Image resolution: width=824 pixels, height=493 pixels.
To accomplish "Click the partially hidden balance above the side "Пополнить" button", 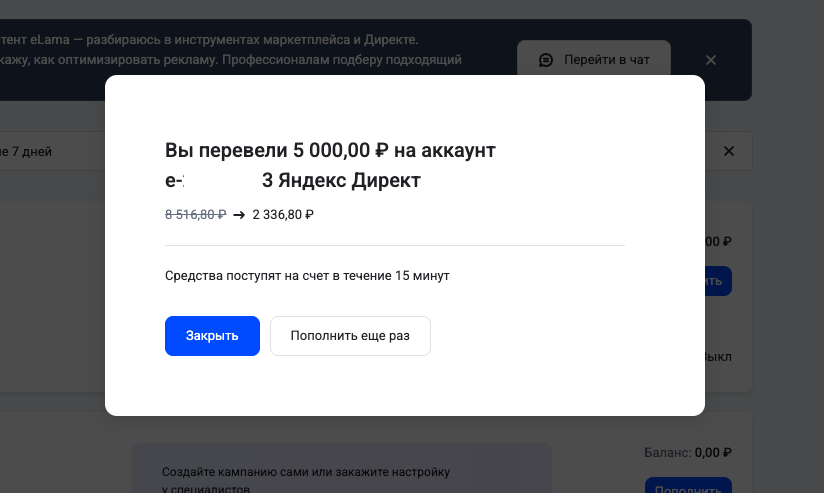I will [718, 242].
